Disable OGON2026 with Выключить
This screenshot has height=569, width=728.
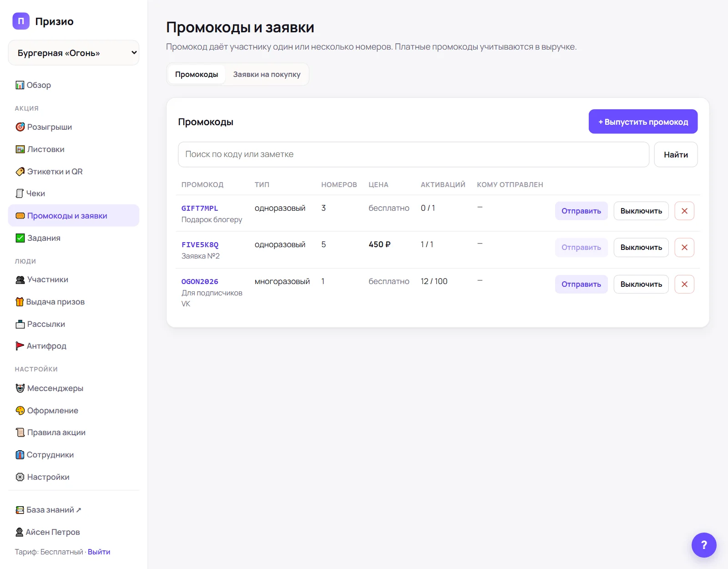coord(641,284)
